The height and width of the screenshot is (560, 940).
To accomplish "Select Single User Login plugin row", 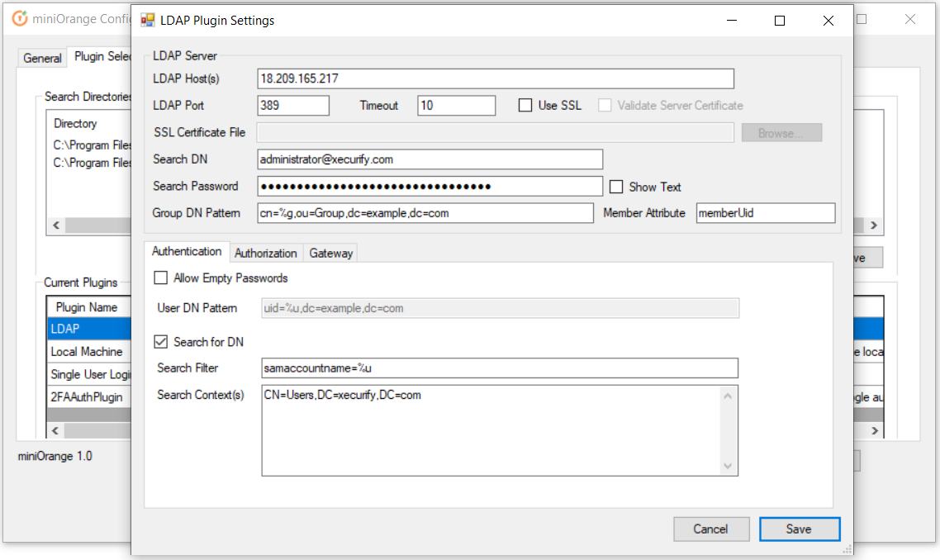I will pyautogui.click(x=88, y=374).
